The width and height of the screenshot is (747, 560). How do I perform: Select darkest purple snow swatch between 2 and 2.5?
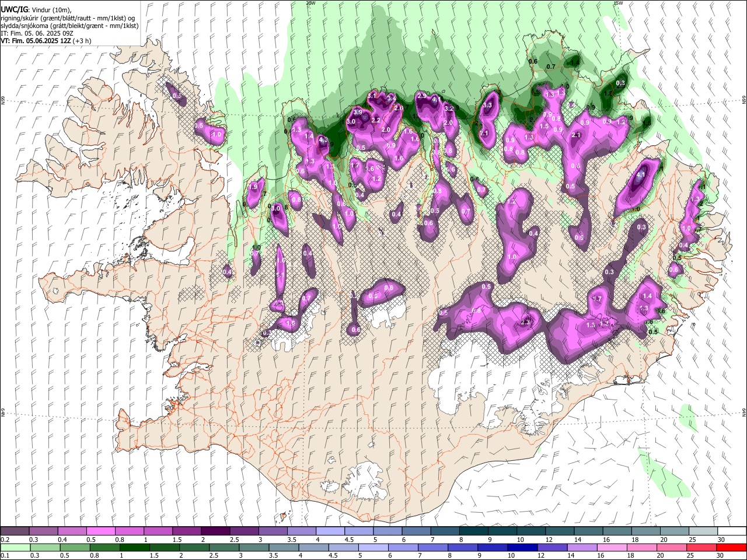pos(215,531)
